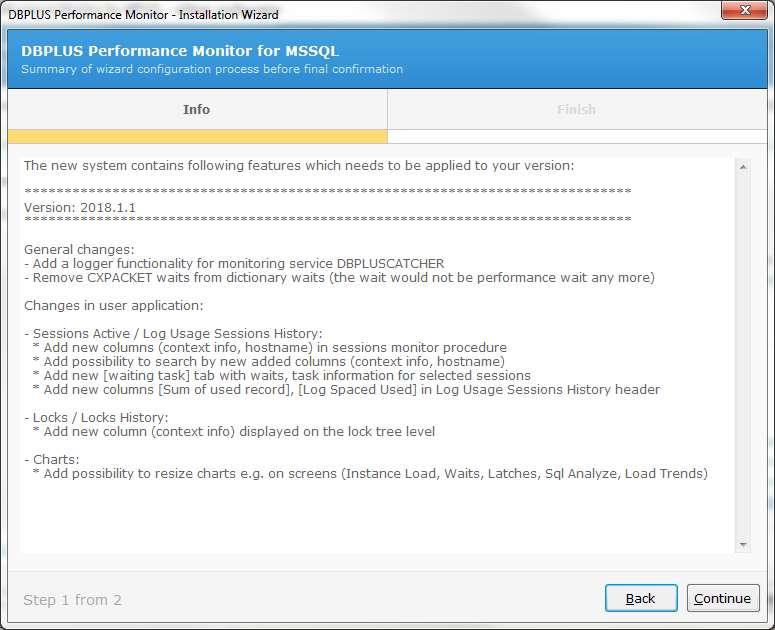Click the 'DBPLUS Performance Monitor for MSSQL' header
This screenshot has height=630, width=775.
pos(180,51)
